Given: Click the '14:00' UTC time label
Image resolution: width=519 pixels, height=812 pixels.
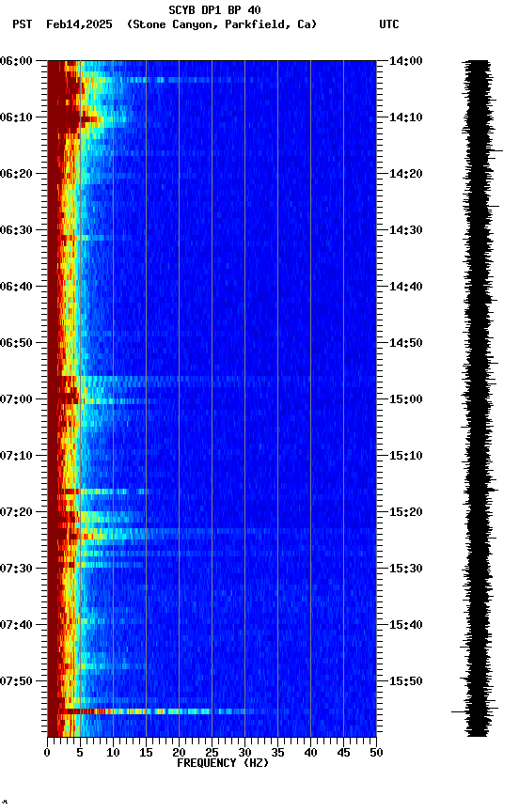Looking at the screenshot, I should (406, 61).
